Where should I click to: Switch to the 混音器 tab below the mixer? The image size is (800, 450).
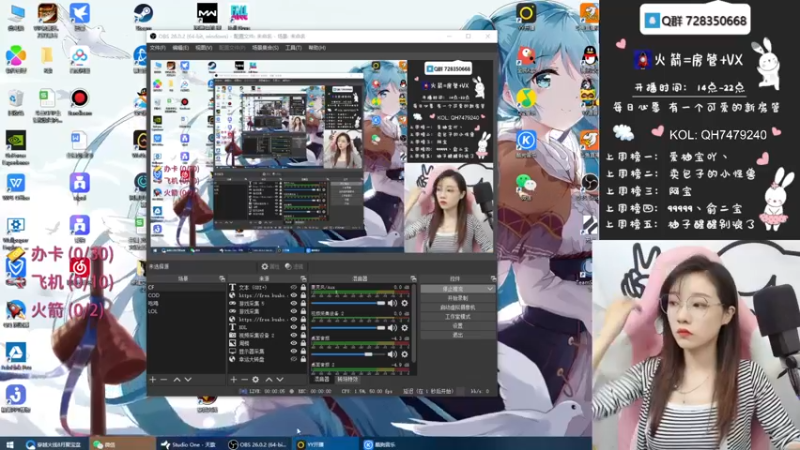(321, 380)
